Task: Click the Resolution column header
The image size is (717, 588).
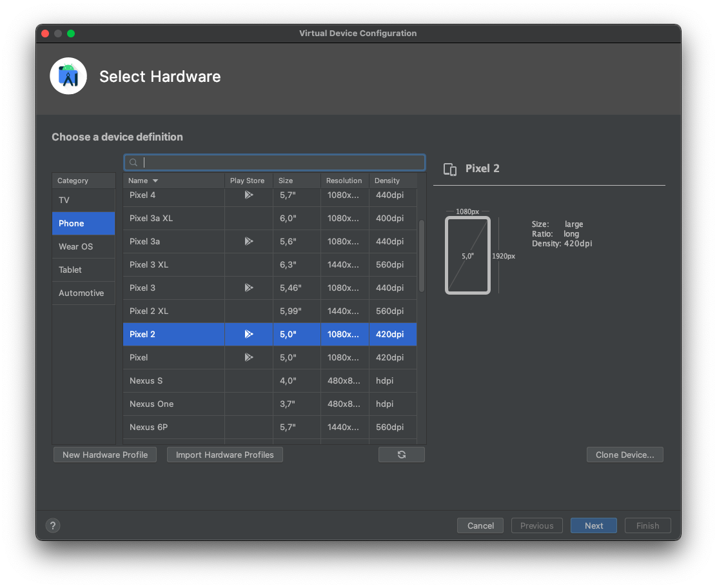Action: 344,181
